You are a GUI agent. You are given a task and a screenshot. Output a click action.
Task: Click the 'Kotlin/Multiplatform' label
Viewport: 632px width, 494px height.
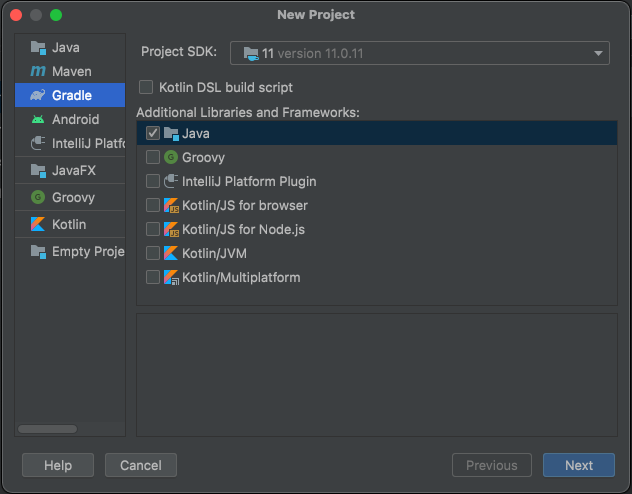coord(241,277)
